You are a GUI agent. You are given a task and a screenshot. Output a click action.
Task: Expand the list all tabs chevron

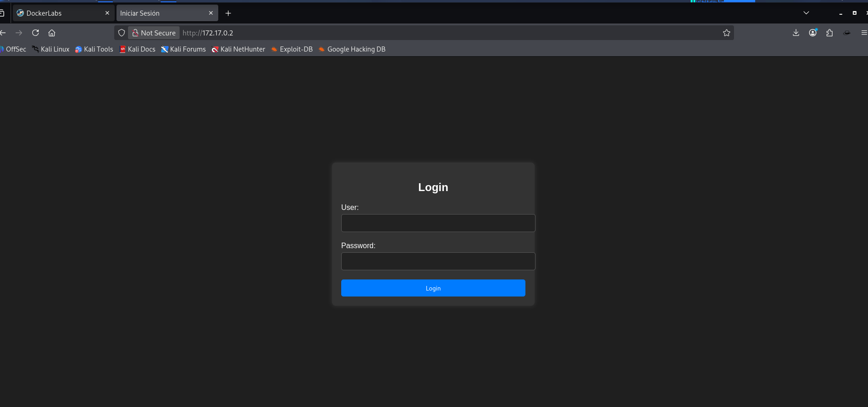[806, 13]
